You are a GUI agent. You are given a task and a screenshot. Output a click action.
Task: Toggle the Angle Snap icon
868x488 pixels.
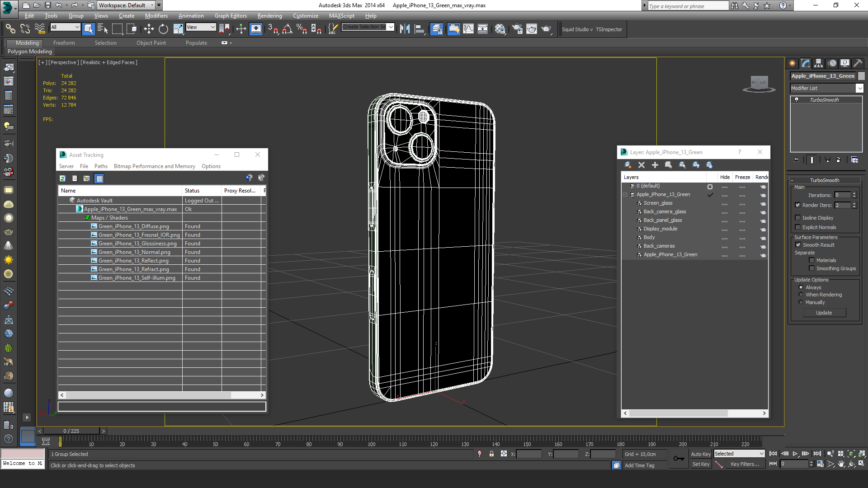[287, 29]
